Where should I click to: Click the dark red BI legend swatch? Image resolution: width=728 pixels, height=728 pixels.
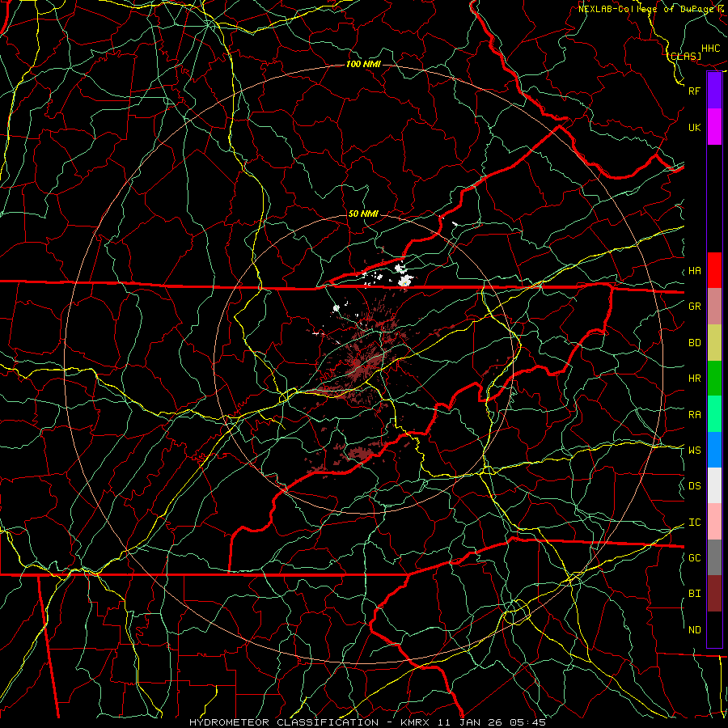(x=714, y=594)
